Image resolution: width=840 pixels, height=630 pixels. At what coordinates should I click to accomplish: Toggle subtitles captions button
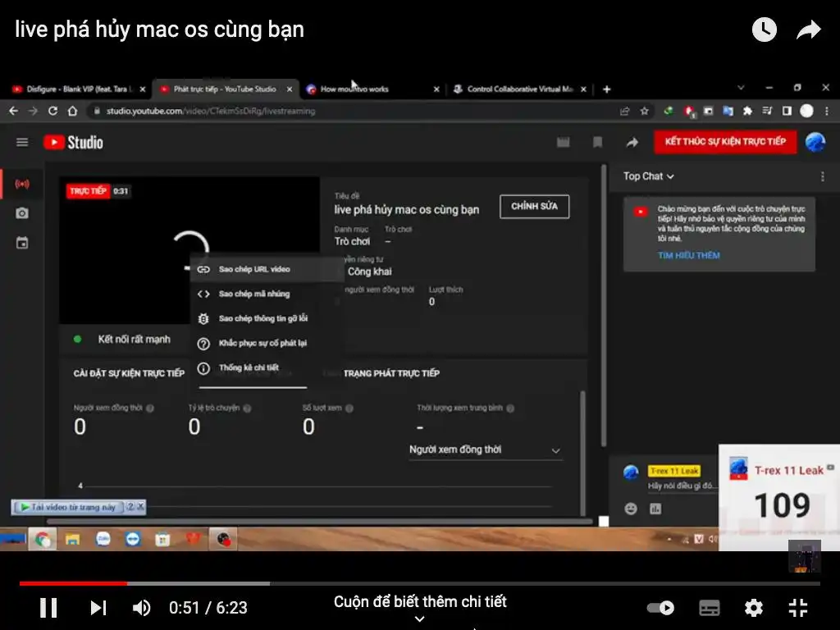click(x=710, y=608)
